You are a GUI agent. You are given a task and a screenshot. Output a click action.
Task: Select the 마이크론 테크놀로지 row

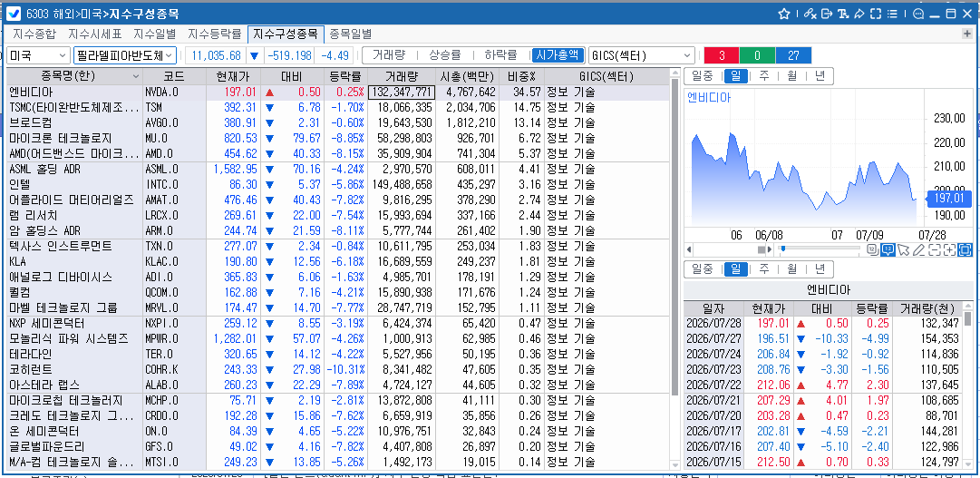tap(337, 138)
